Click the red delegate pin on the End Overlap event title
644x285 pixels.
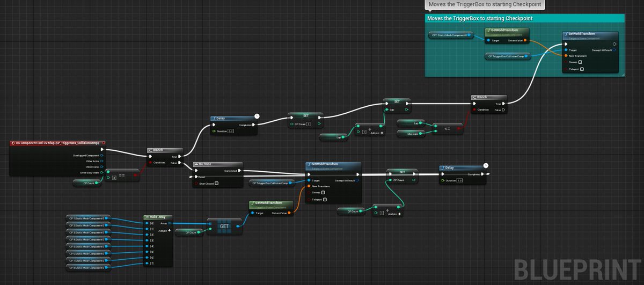click(103, 143)
